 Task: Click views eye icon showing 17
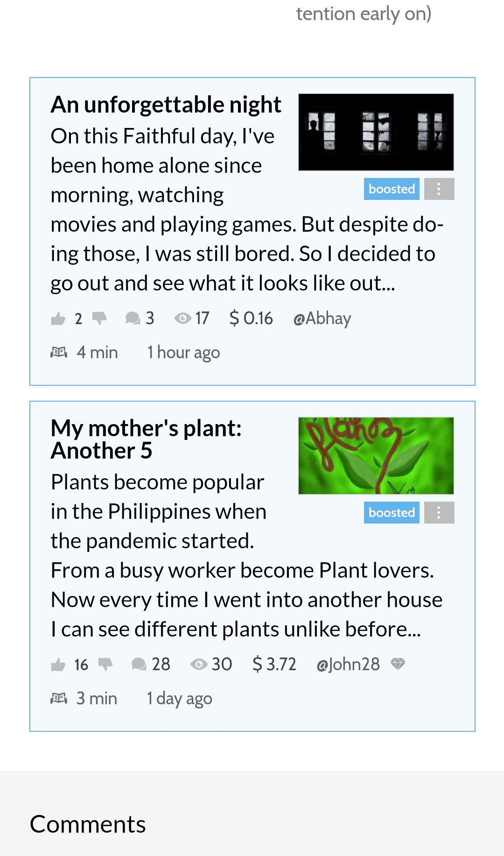click(x=182, y=318)
